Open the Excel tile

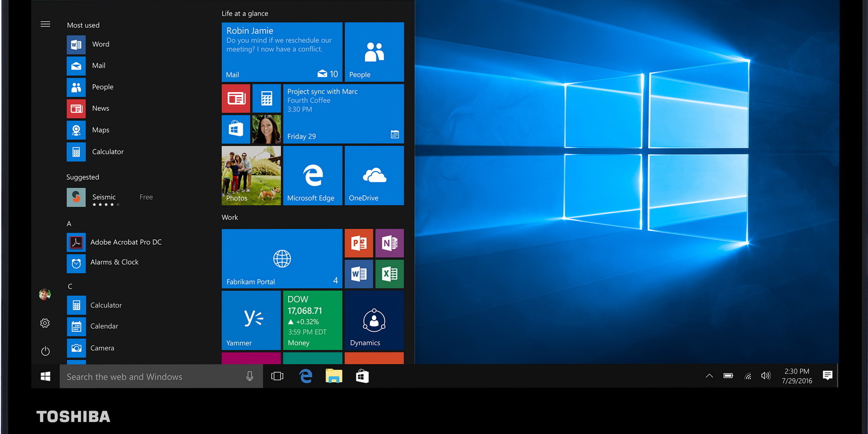coord(389,274)
